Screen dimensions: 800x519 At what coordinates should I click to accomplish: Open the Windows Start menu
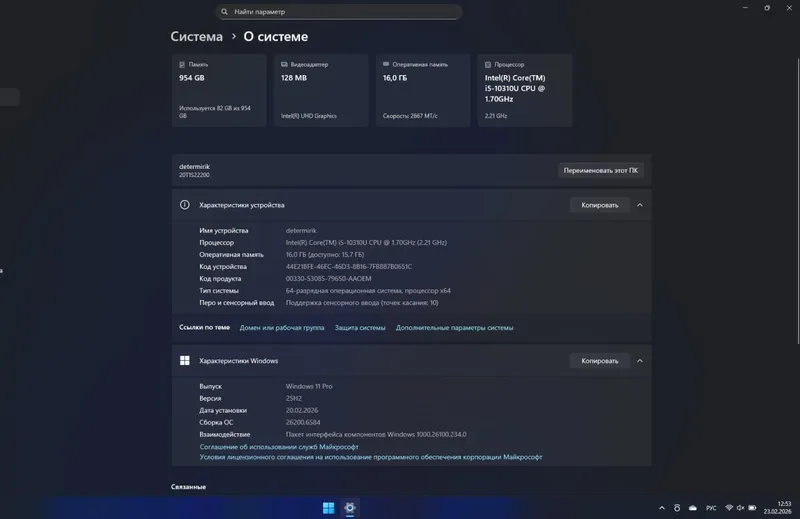329,508
